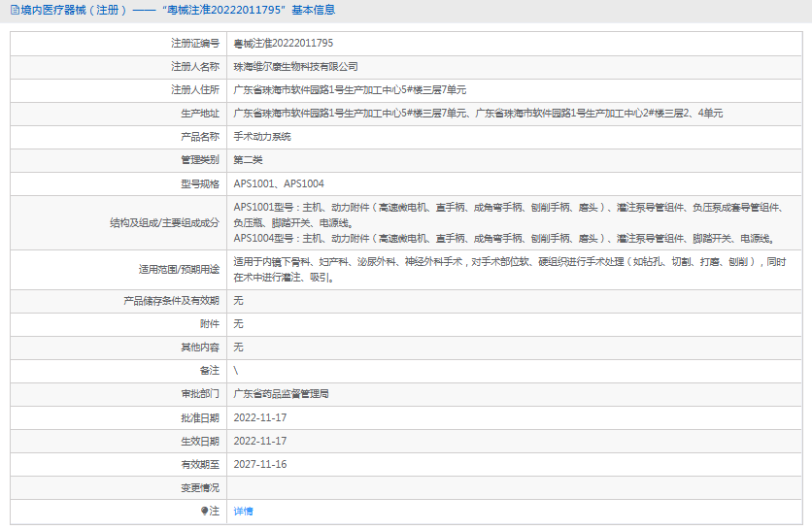This screenshot has height=530, width=812.
Task: Click the 注册人名称 label
Action: click(195, 67)
